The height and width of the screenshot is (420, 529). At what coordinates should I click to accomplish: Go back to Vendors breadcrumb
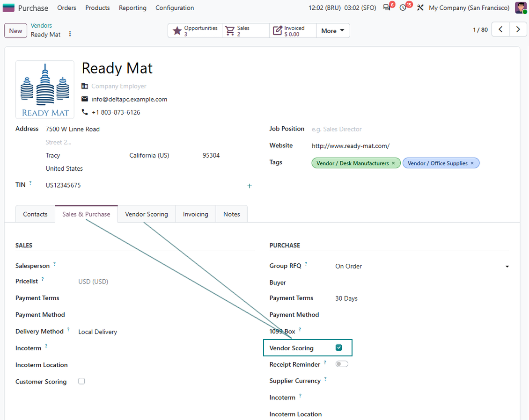tap(41, 26)
